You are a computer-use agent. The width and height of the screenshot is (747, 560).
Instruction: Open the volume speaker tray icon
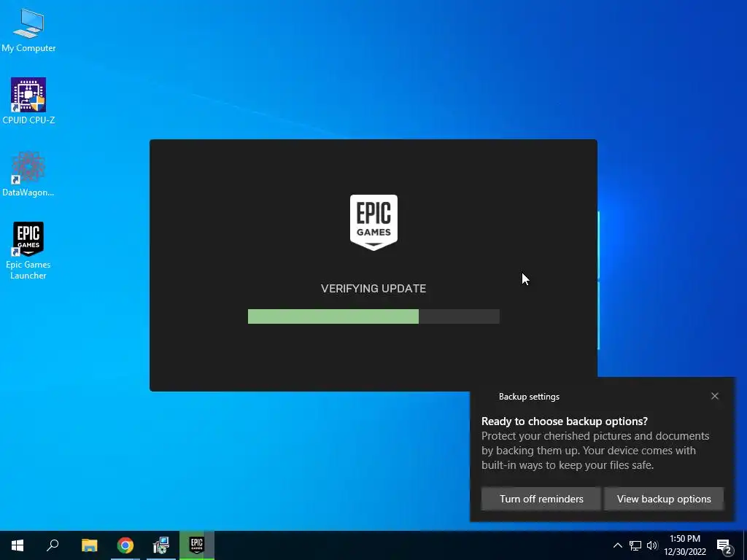point(652,545)
